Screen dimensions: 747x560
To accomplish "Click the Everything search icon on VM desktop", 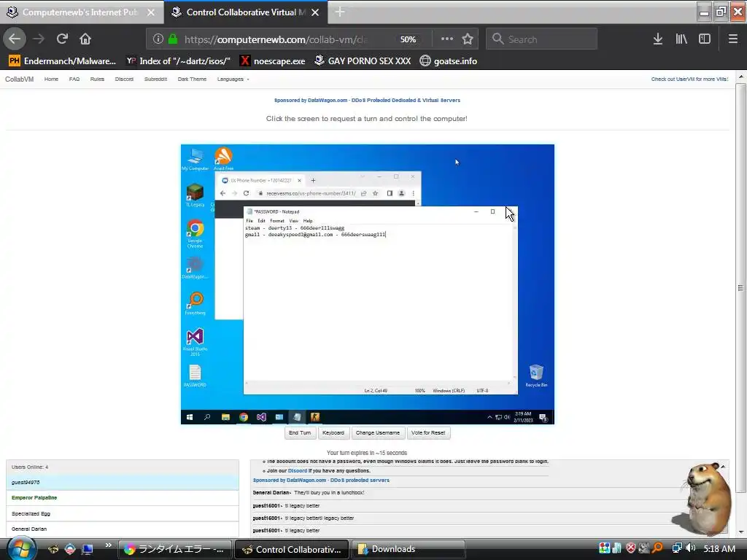I will click(196, 303).
